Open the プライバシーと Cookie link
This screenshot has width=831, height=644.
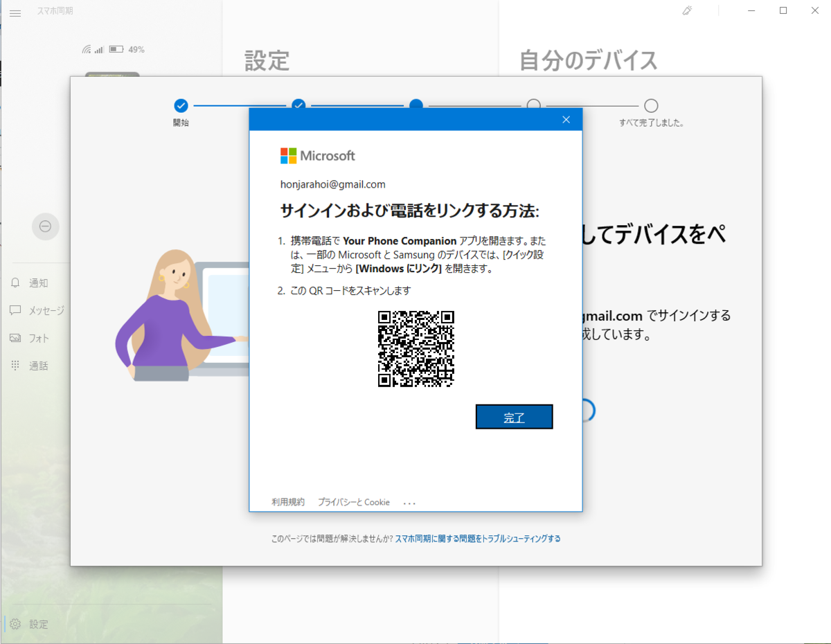pos(354,502)
